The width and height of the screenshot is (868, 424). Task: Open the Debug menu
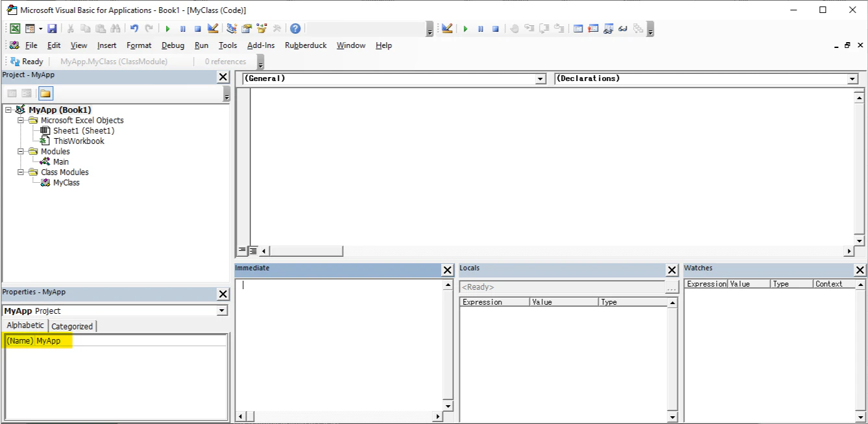point(173,45)
